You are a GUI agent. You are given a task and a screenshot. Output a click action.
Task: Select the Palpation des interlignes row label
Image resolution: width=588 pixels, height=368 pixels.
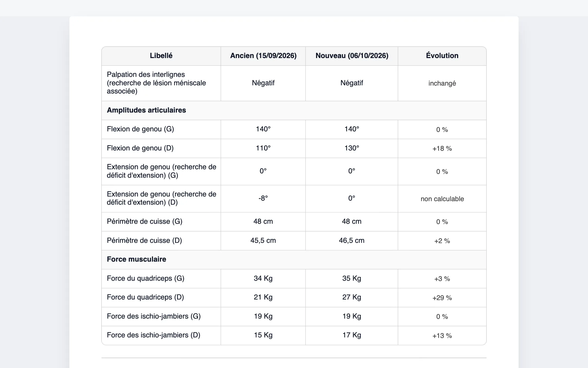[x=156, y=83]
